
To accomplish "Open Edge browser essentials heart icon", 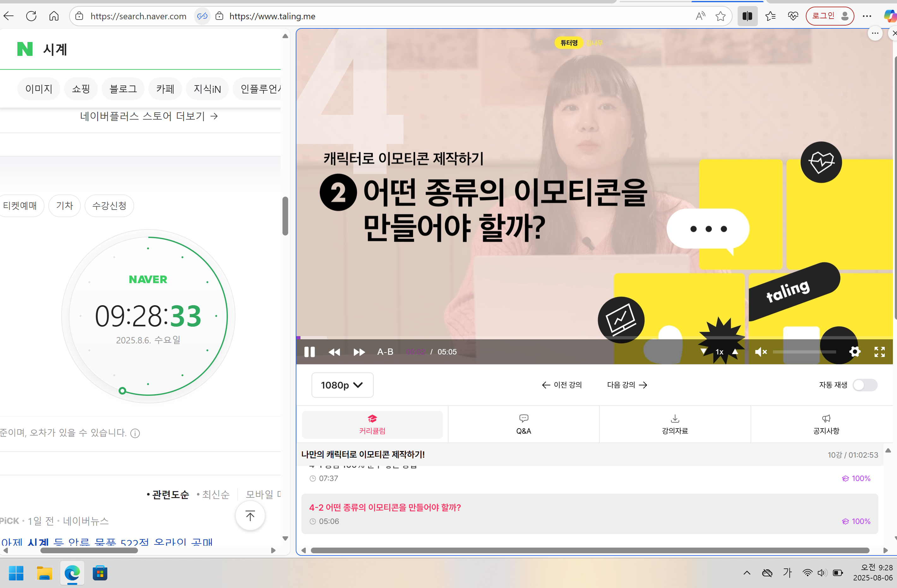I will (793, 16).
